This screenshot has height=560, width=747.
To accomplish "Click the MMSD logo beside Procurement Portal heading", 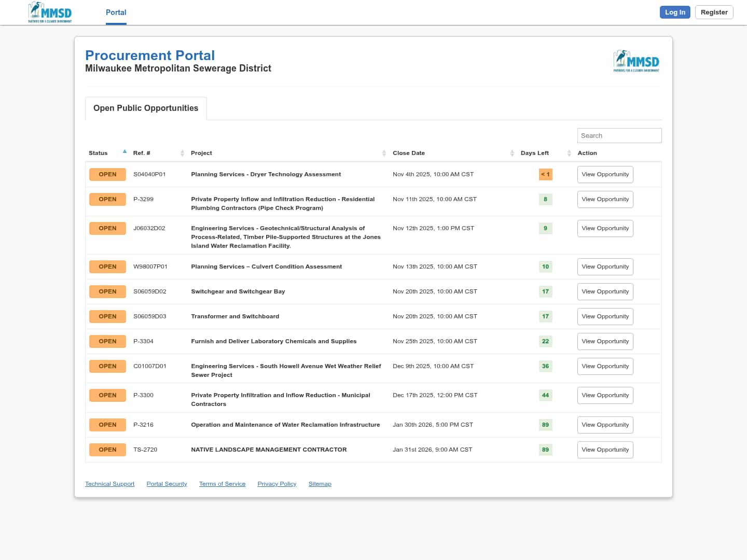I will coord(636,61).
